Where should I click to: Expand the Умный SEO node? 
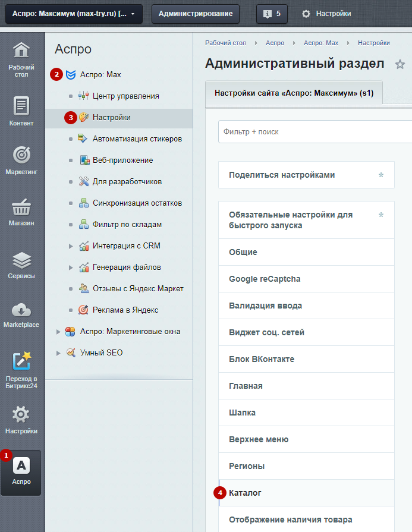(58, 353)
